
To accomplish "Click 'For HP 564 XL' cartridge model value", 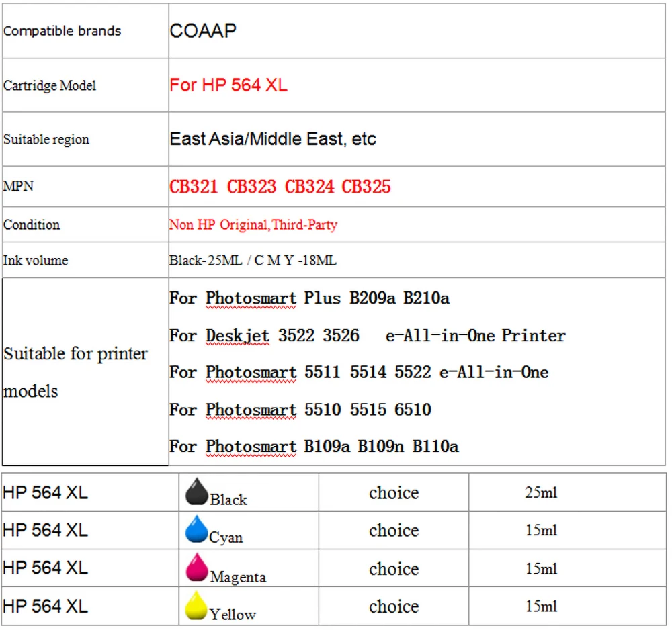I will [228, 85].
